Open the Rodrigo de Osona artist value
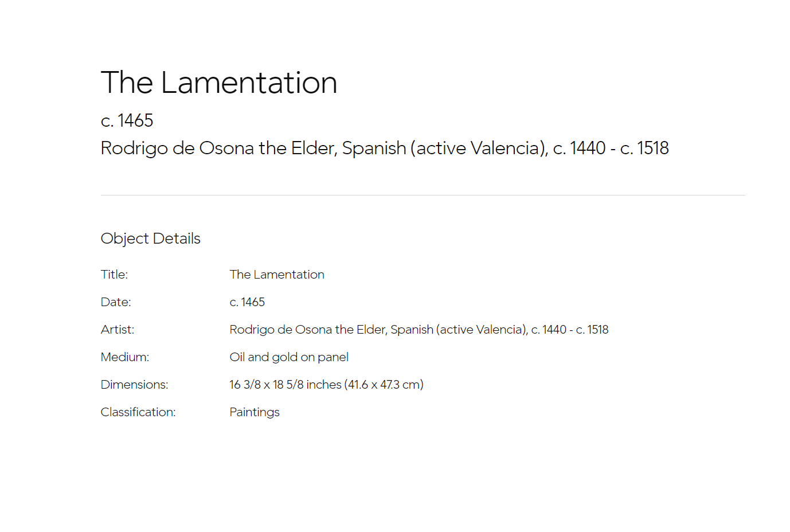790x532 pixels. pos(419,330)
